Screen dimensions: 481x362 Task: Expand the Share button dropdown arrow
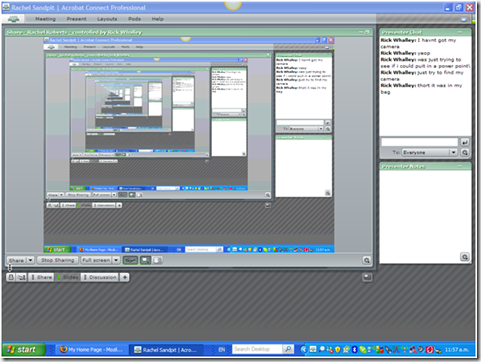tap(30, 260)
